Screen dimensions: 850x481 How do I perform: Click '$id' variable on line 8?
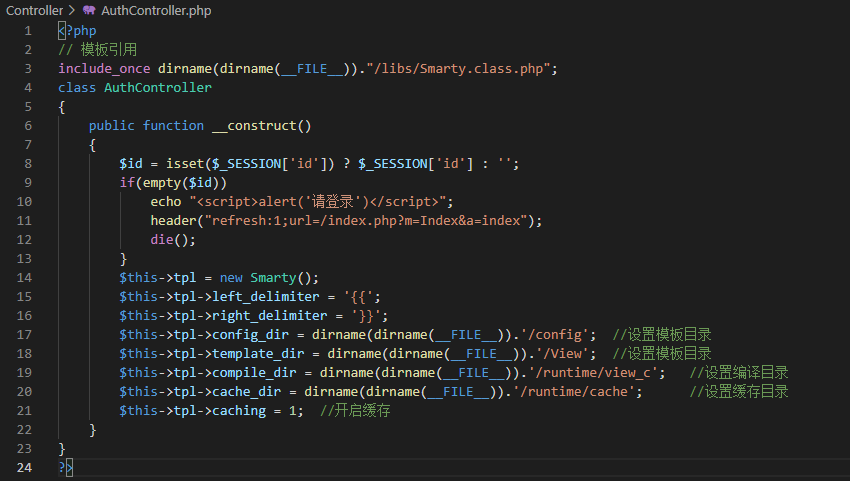(x=131, y=164)
